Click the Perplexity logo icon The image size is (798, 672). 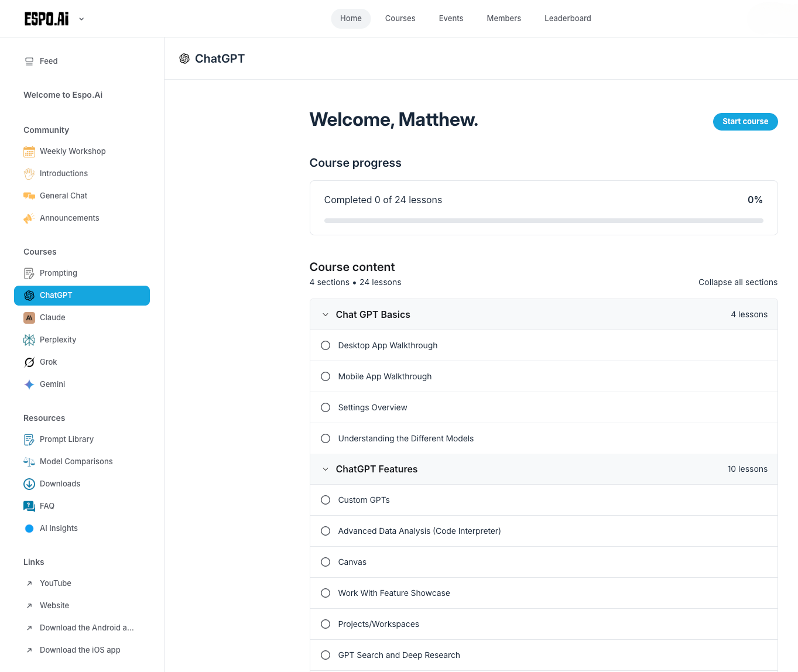pyautogui.click(x=29, y=340)
